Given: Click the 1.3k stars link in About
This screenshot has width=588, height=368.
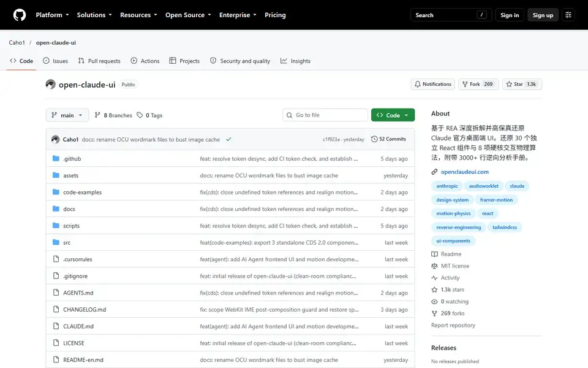Looking at the screenshot, I should (452, 289).
